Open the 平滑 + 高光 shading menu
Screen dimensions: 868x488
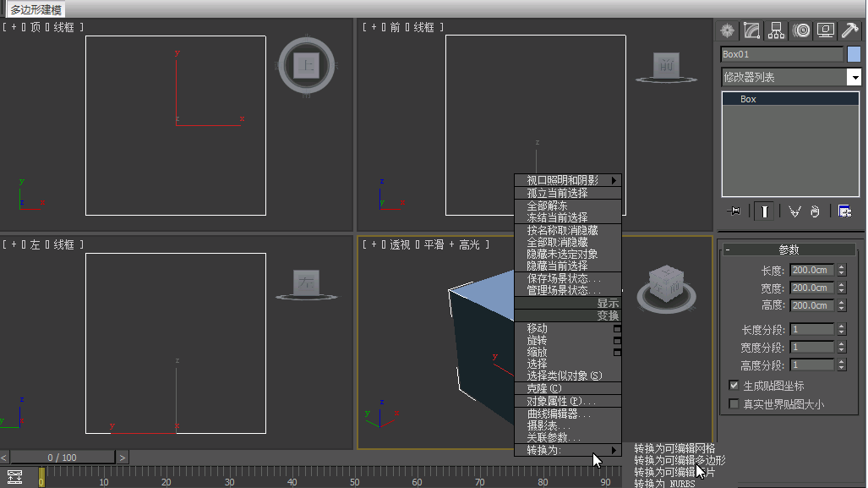tap(451, 244)
